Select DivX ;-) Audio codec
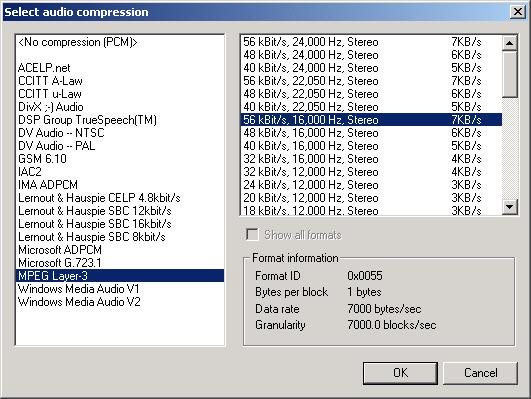This screenshot has height=399, width=531. (x=120, y=107)
